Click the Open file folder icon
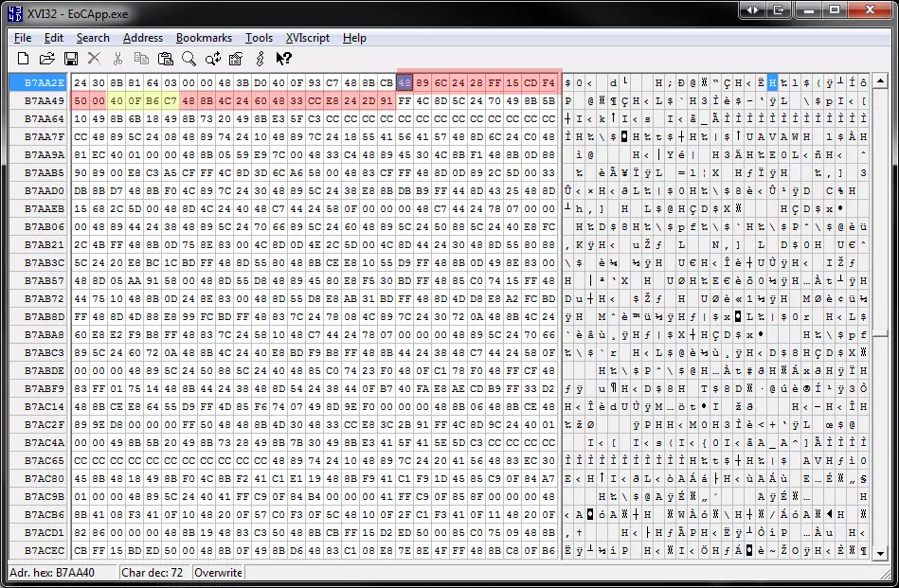This screenshot has width=899, height=588. point(47,58)
